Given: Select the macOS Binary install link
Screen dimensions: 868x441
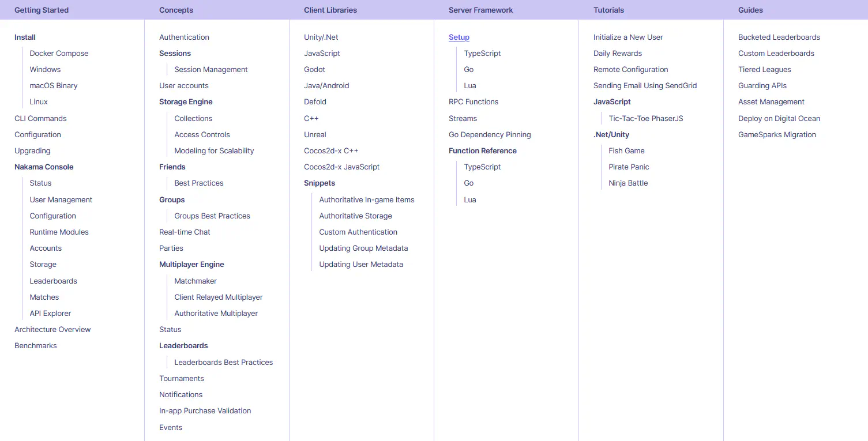Looking at the screenshot, I should pos(54,85).
